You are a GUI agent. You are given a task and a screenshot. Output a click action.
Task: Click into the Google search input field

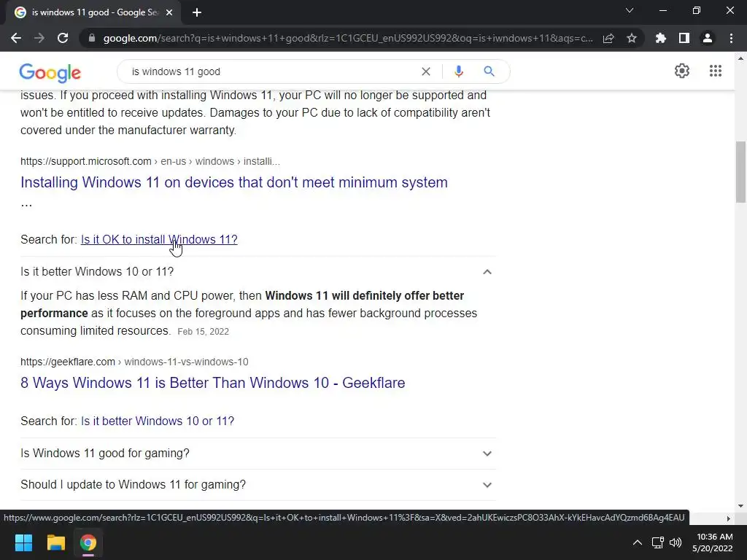[x=271, y=71]
